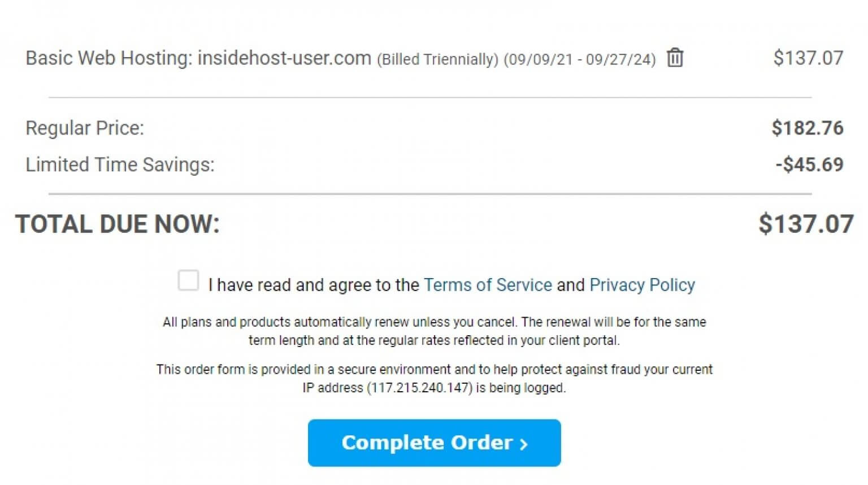Click the Regular Price label
Viewport: 868px width, 485px height.
84,128
